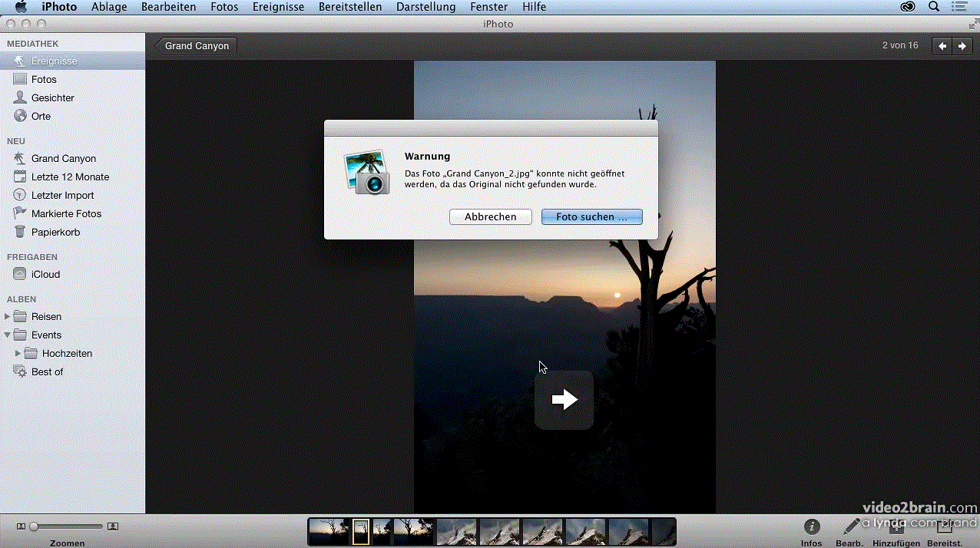Click the Papierkorb trash icon

click(x=19, y=232)
